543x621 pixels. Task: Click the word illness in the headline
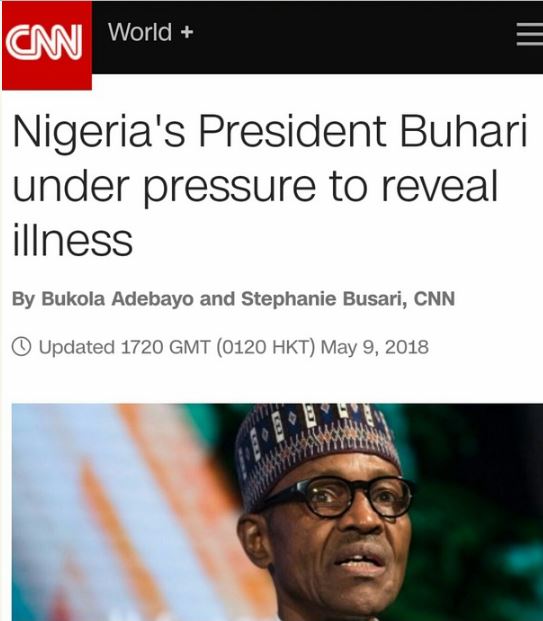[72, 240]
